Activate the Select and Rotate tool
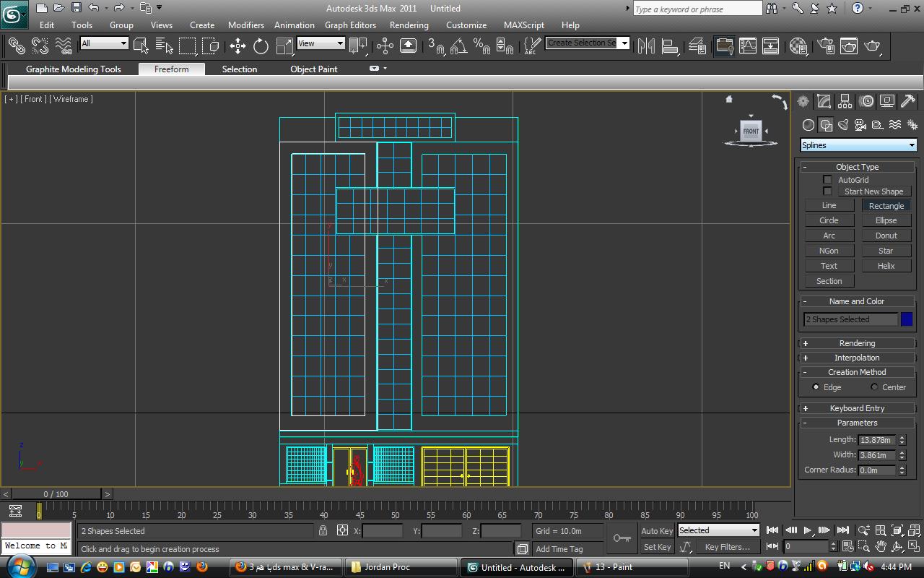Image resolution: width=924 pixels, height=578 pixels. point(261,46)
